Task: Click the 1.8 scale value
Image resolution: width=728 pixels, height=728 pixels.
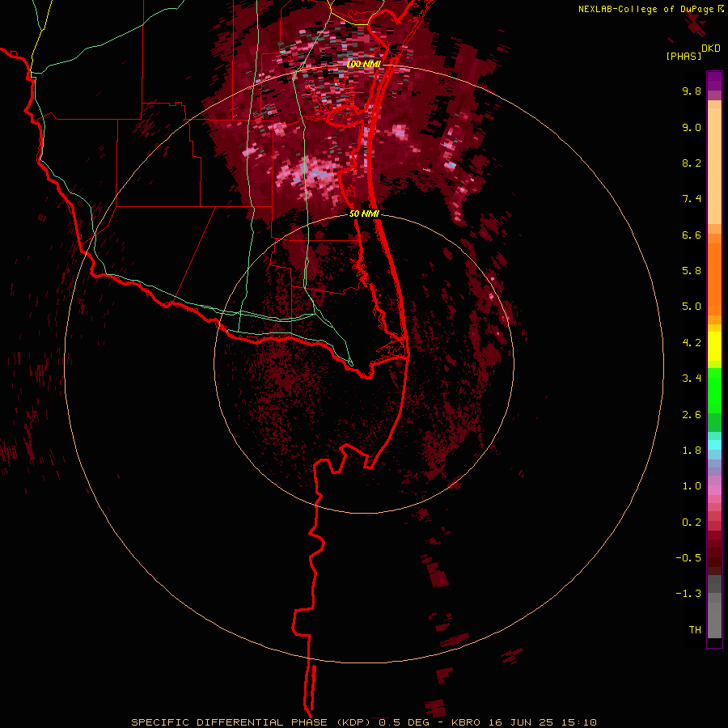Action: (x=692, y=451)
